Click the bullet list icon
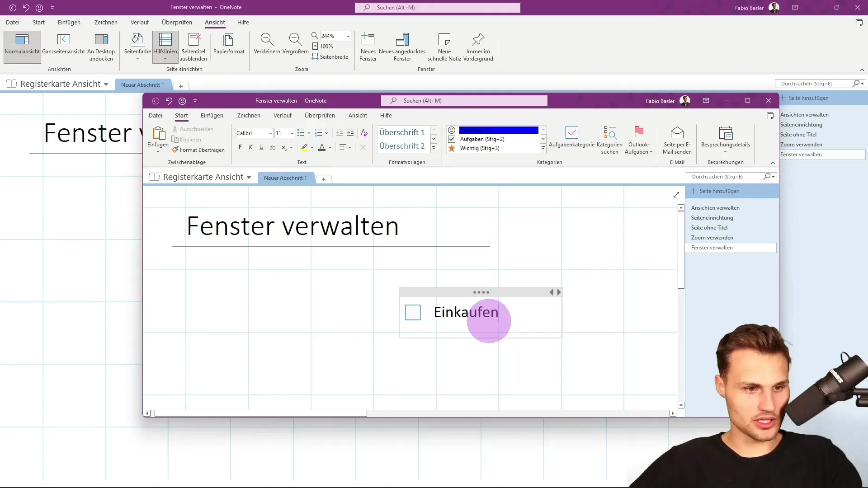The width and height of the screenshot is (868, 488). point(301,133)
